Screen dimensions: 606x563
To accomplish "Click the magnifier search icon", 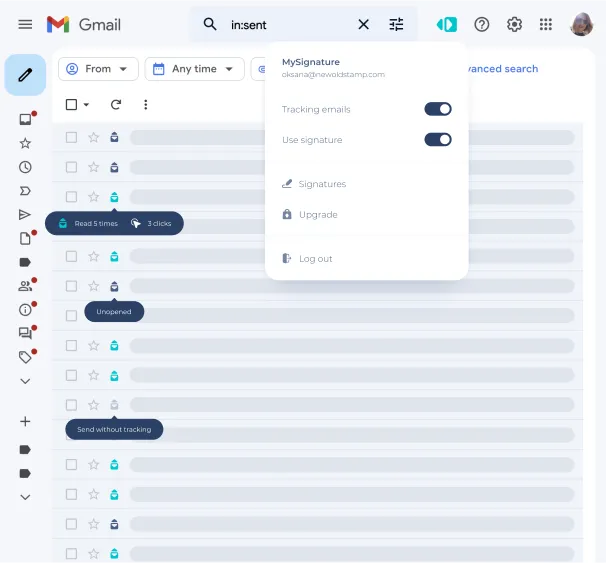I will tap(210, 24).
